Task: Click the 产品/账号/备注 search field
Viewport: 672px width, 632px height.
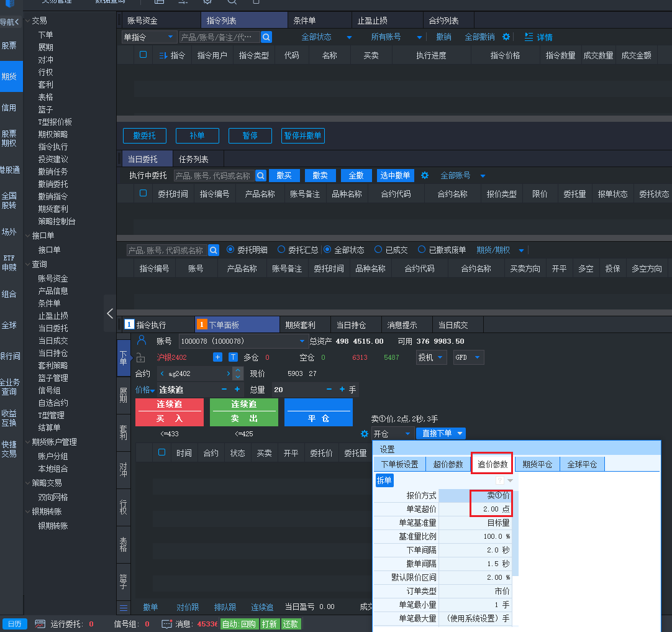Action: coord(219,37)
